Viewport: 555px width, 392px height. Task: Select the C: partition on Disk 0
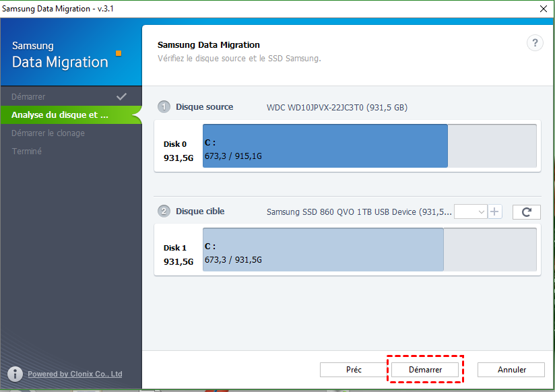pyautogui.click(x=325, y=146)
